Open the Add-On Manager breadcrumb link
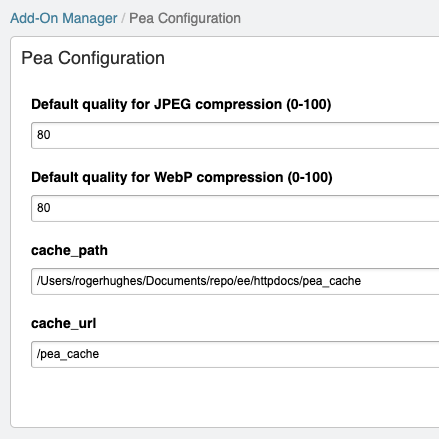Screen dimensions: 439x439 tap(64, 18)
